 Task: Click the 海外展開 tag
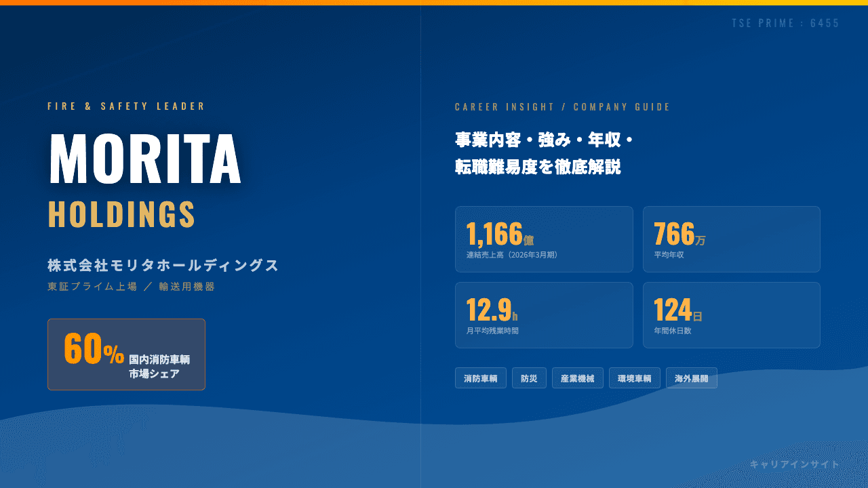pos(692,378)
